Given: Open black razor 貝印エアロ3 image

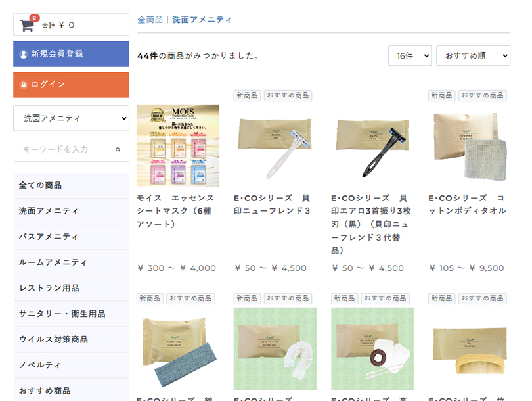Looking at the screenshot, I should point(372,145).
